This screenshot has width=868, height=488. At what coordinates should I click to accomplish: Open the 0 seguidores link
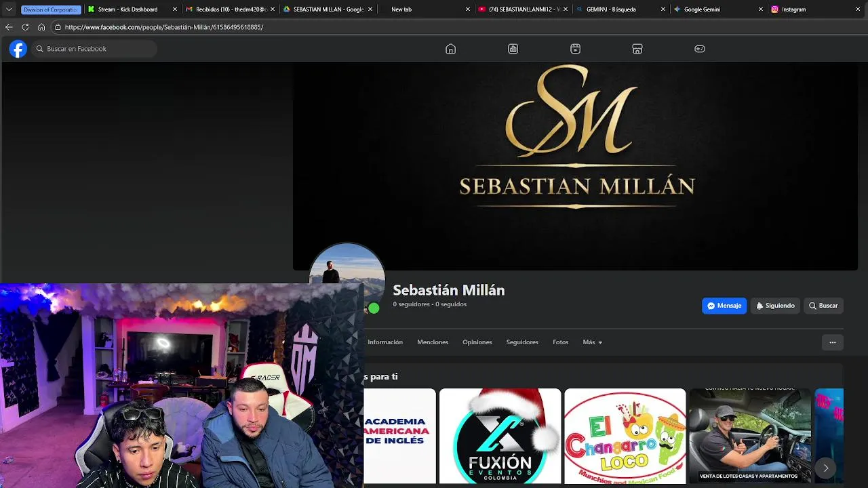point(411,304)
